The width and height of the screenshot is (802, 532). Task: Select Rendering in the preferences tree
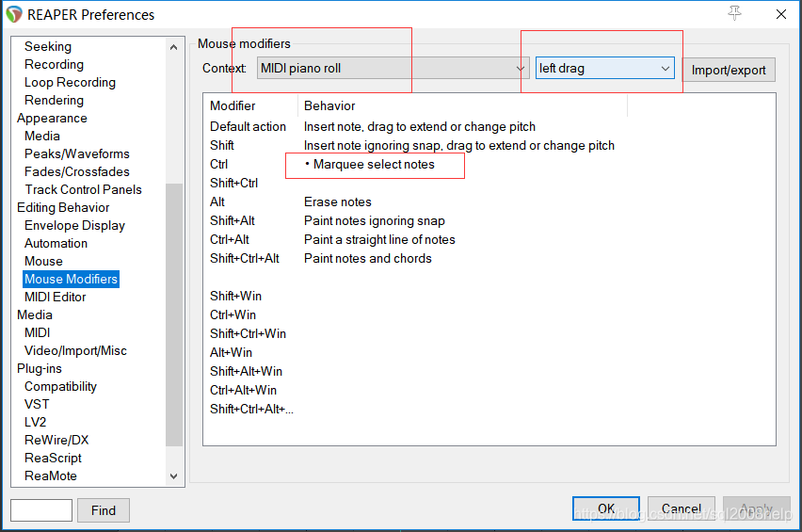[54, 100]
